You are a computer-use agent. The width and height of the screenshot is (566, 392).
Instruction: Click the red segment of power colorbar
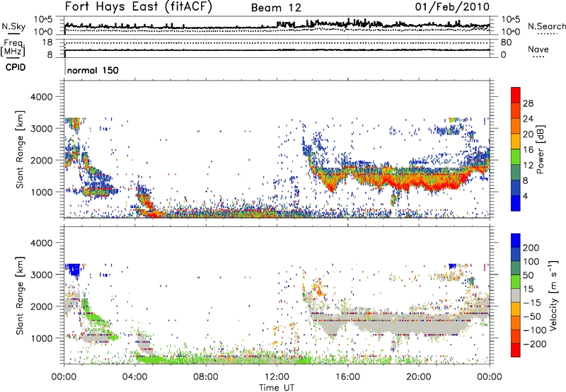516,95
